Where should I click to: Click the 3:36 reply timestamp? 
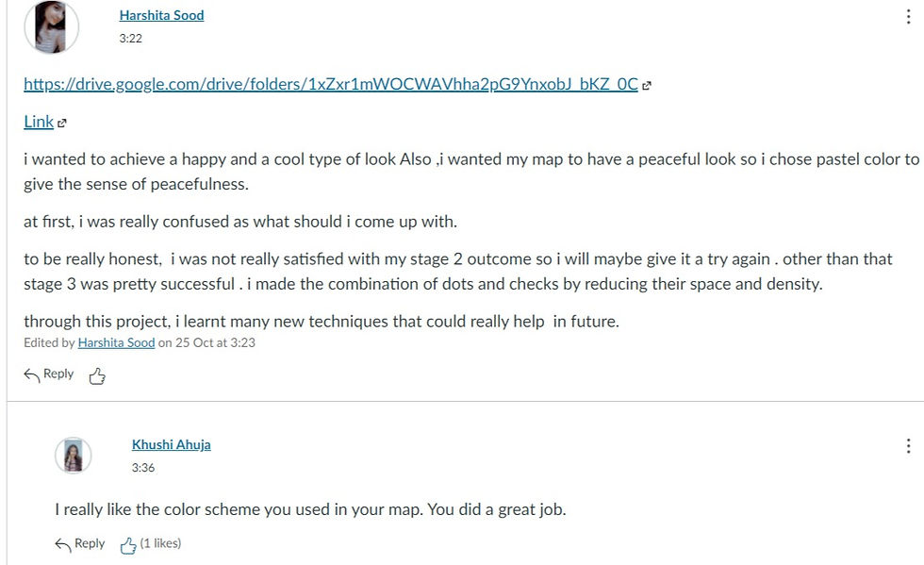(x=143, y=467)
